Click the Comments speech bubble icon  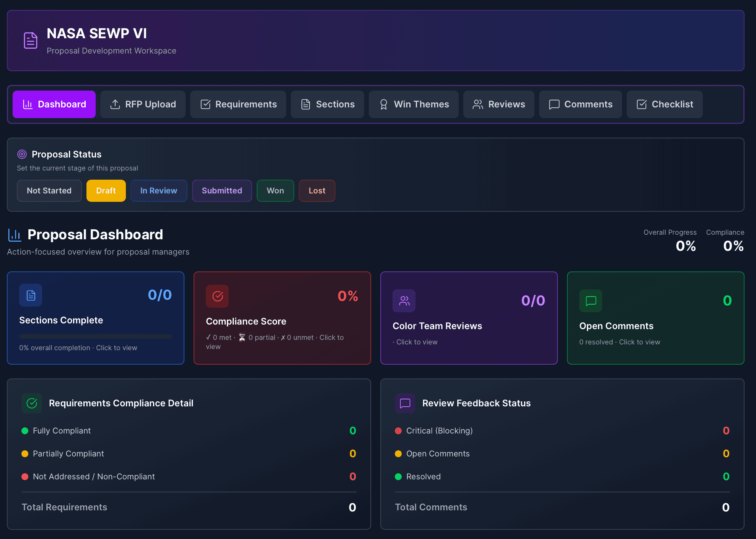coord(554,104)
